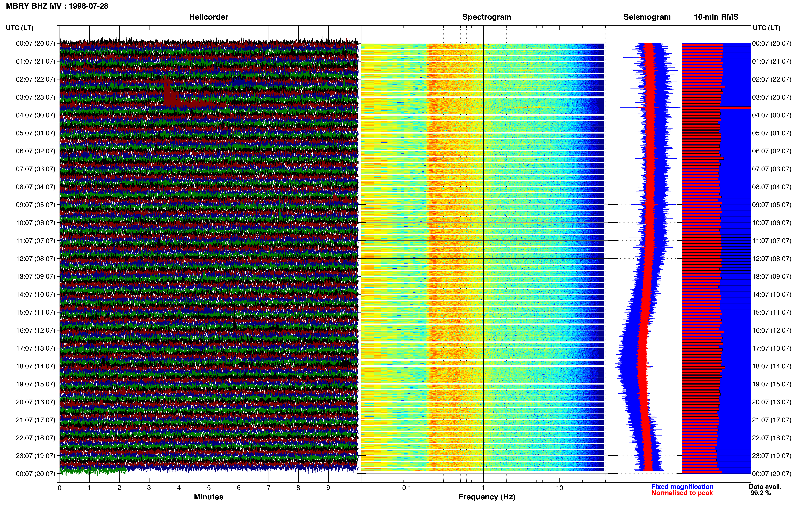Click the left 'UTC (LT)' axis label
The height and width of the screenshot is (508, 812).
pos(19,28)
